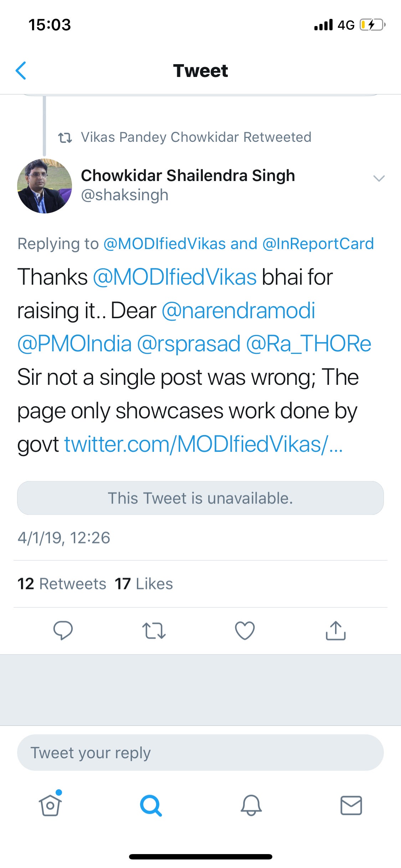Open the @narendramodi mention link
This screenshot has height=868, width=401.
238,310
